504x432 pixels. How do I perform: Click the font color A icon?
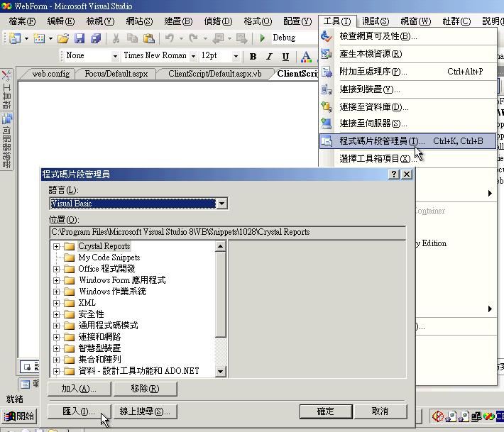tap(306, 57)
